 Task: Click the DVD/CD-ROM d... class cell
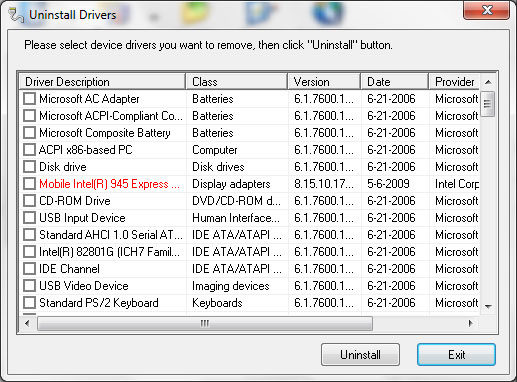click(236, 201)
